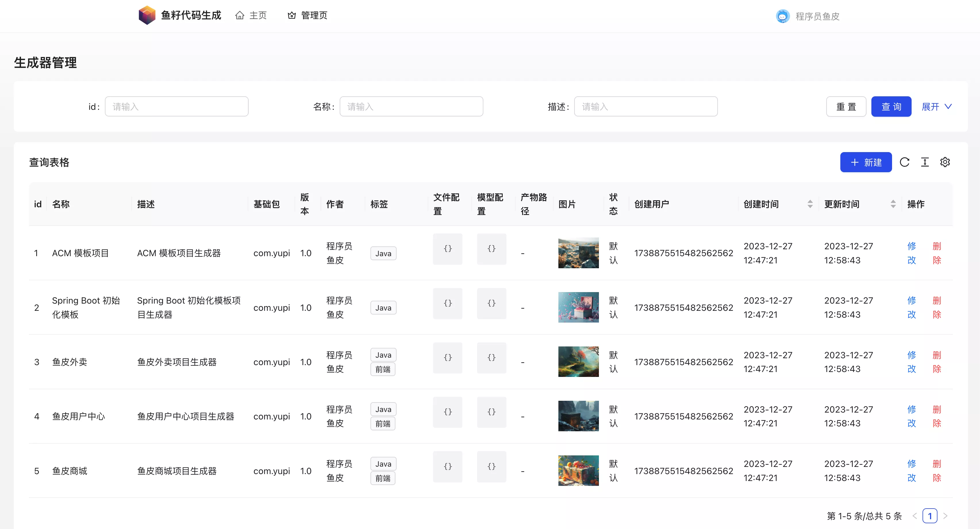Screen dimensions: 980x529
Task: Click the 重置 reset button
Action: [846, 107]
